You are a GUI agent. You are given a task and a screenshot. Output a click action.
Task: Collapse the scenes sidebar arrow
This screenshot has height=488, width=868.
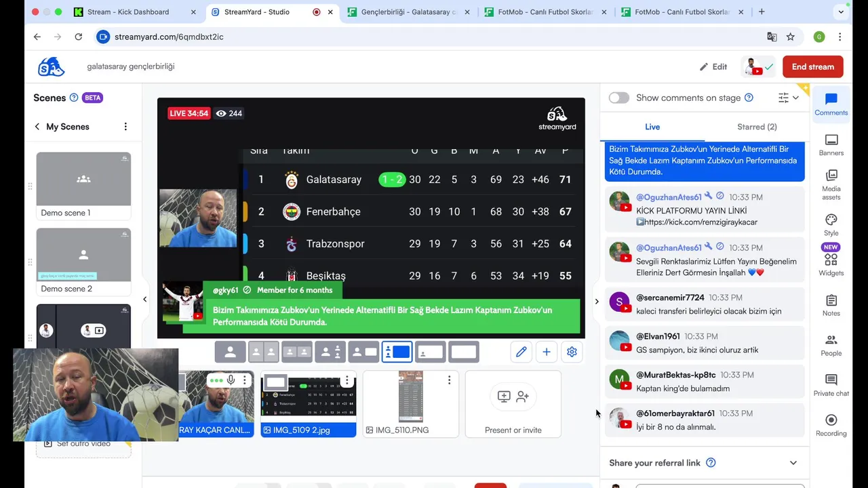pyautogui.click(x=144, y=299)
